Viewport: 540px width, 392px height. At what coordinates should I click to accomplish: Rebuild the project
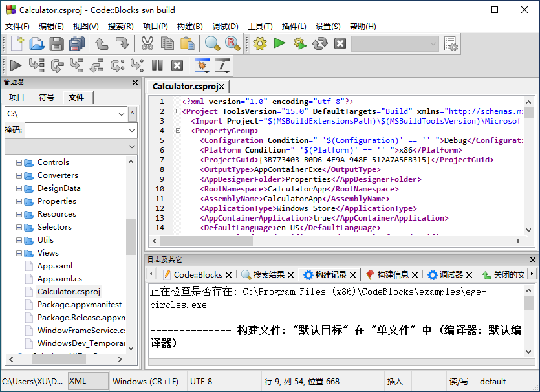[320, 44]
